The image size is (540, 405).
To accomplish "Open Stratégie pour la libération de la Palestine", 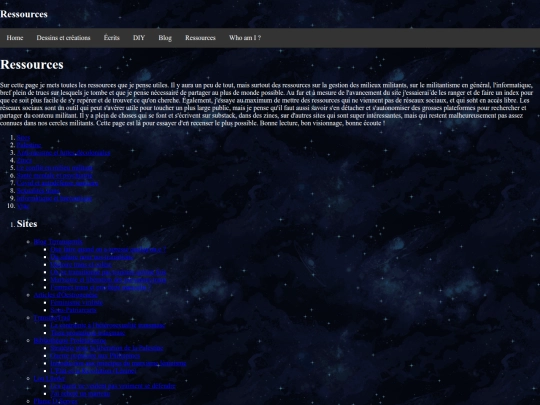I will coord(107,348).
